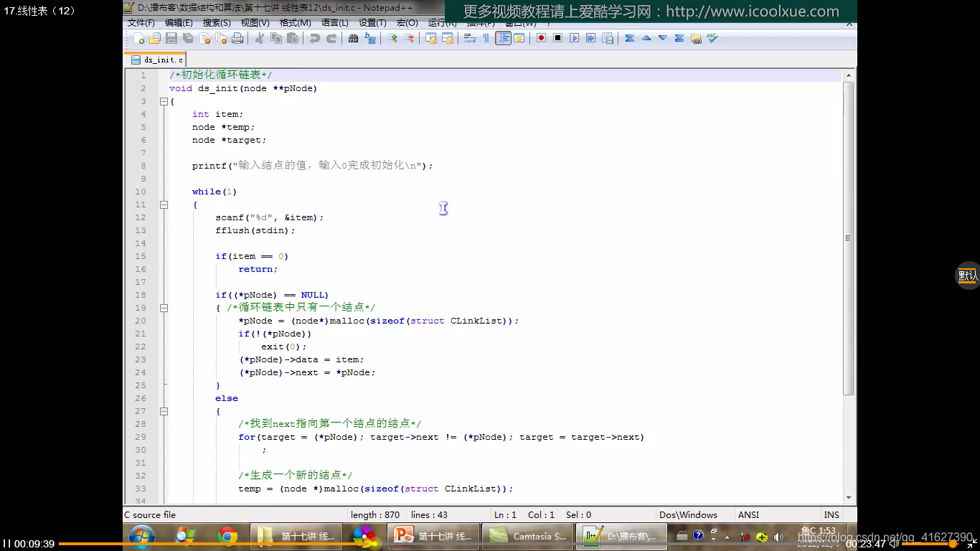The height and width of the screenshot is (551, 980).
Task: Click the Close document toolbar icon
Action: (204, 38)
